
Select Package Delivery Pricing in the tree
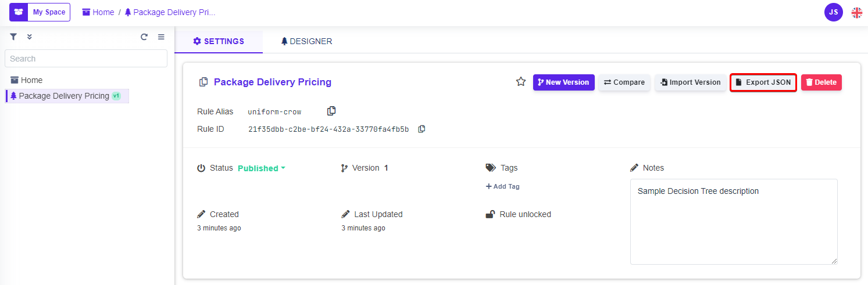point(64,96)
